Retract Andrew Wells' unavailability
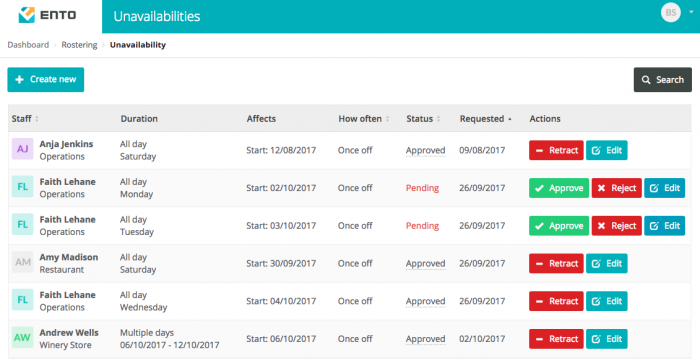Viewport: 700px width, 363px height. pyautogui.click(x=556, y=339)
